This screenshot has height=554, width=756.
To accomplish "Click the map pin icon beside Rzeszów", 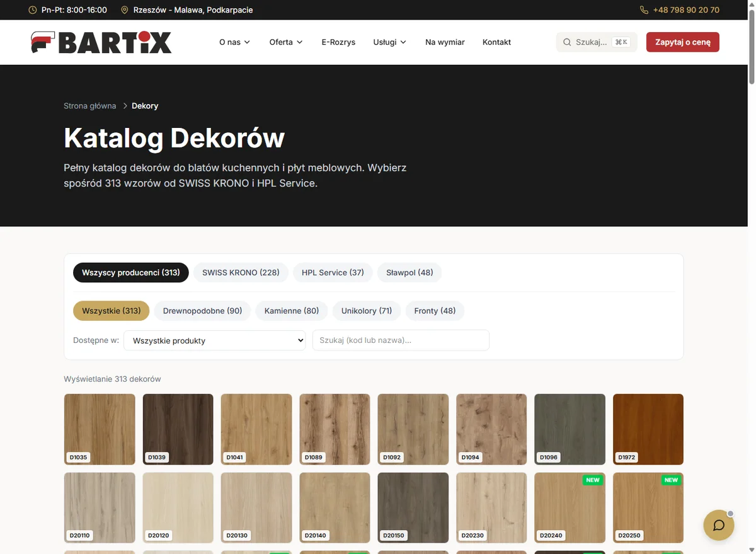I will click(x=124, y=10).
